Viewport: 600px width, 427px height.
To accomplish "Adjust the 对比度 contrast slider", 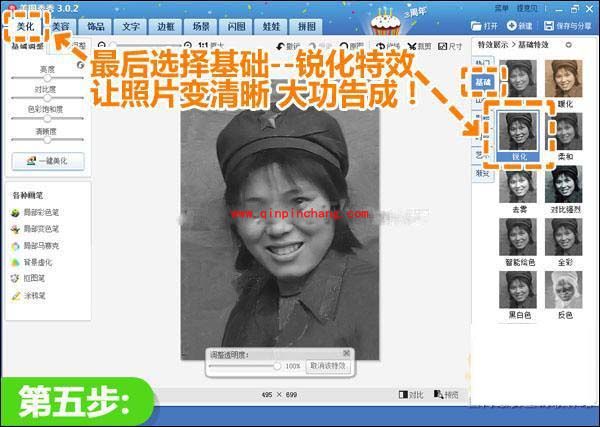I will [x=47, y=98].
